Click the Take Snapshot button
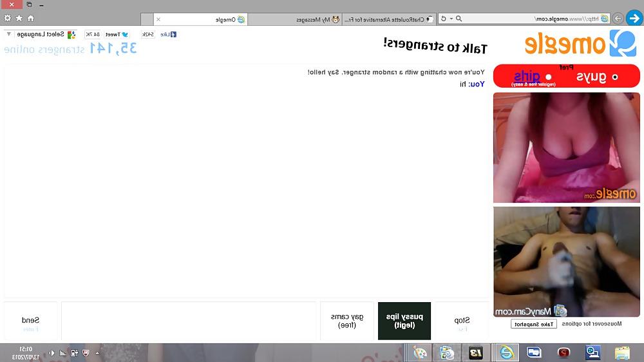Image resolution: width=644 pixels, height=362 pixels. pyautogui.click(x=534, y=324)
